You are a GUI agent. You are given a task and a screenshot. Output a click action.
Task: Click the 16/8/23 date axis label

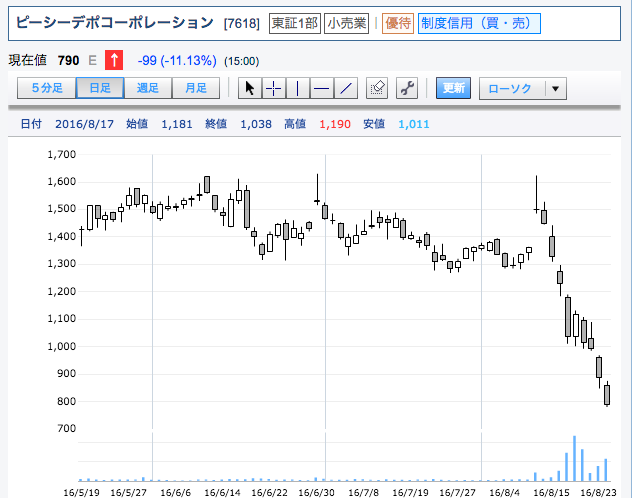point(599,492)
